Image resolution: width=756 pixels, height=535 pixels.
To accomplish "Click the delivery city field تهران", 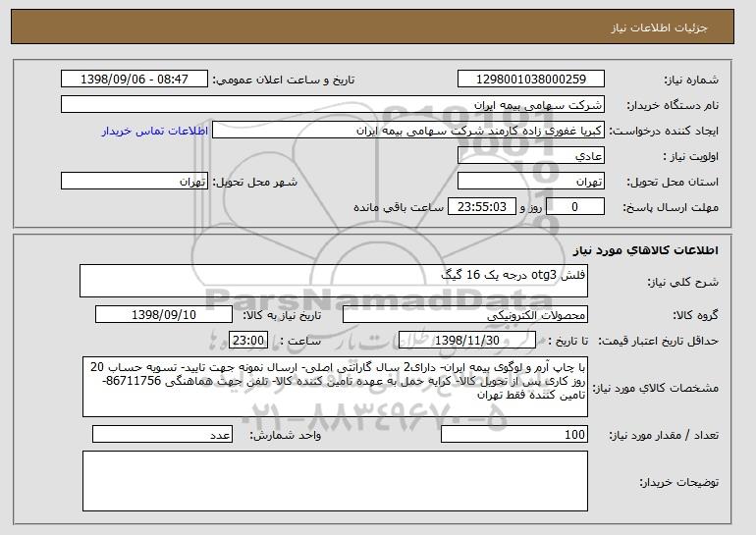I will tap(135, 182).
